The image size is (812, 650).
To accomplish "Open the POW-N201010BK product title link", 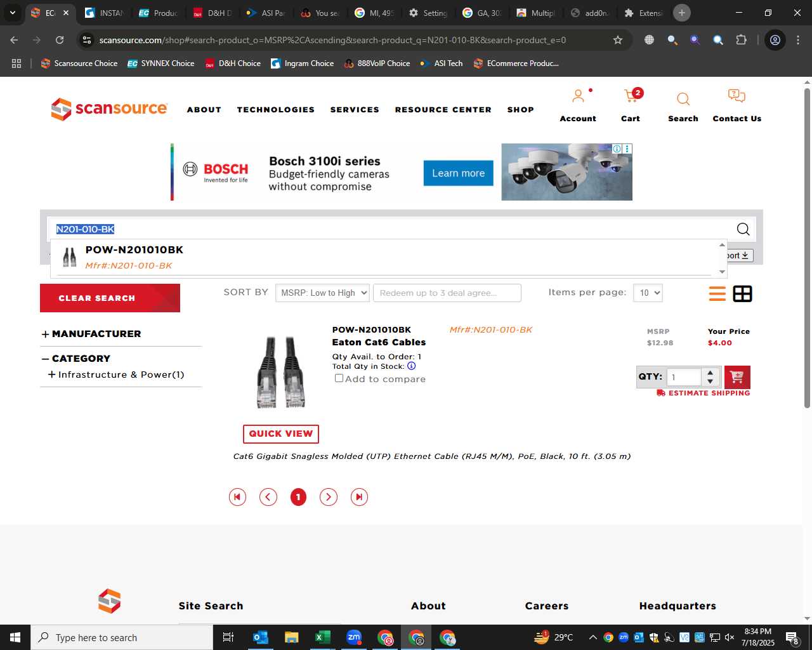I will click(x=372, y=329).
